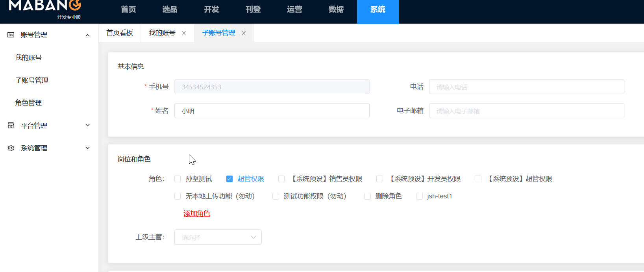Click the 基本信息 section heading
This screenshot has width=644, height=272.
131,67
